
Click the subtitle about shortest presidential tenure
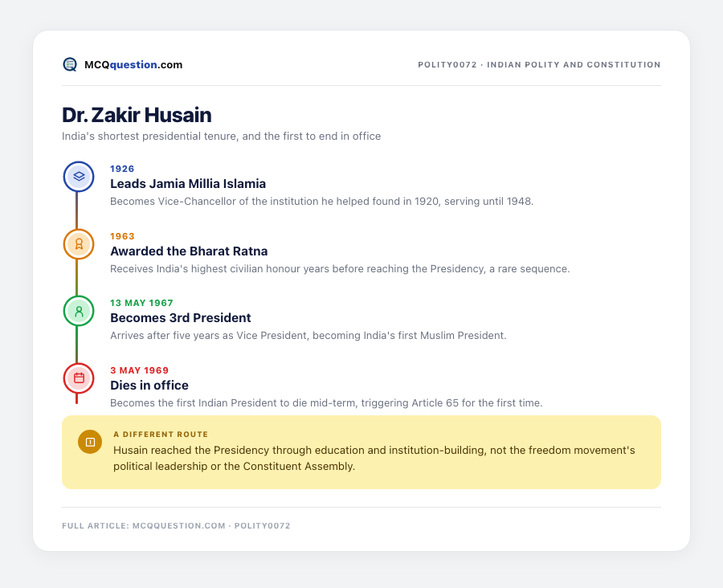222,136
